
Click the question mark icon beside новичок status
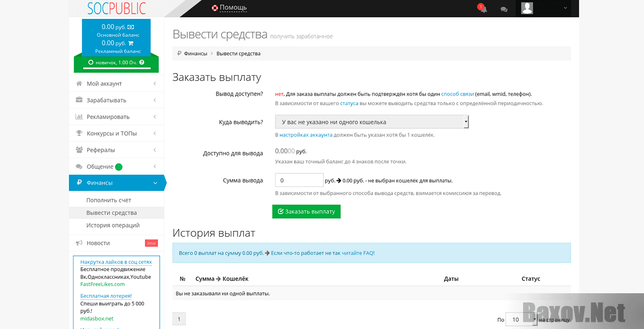(142, 62)
